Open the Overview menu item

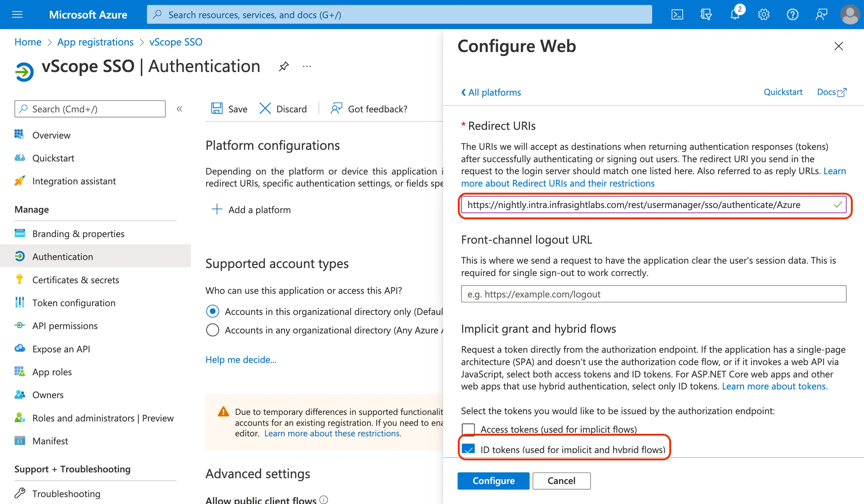(x=51, y=135)
